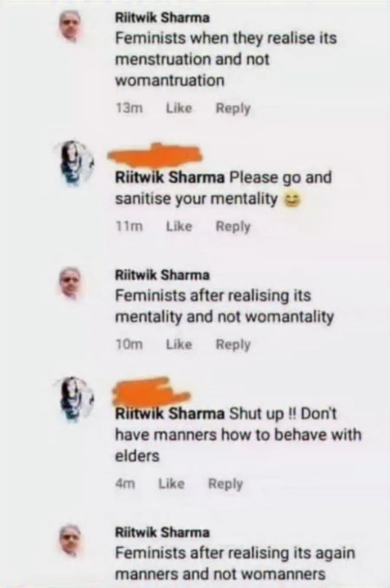Viewport: 390px width, 588px height.
Task: Open Riitwik Sharma name on womantality comment
Action: pos(162,275)
